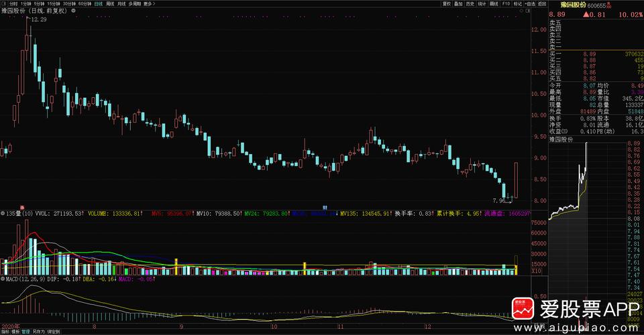Click the square window icon at chart top-right

[527, 11]
